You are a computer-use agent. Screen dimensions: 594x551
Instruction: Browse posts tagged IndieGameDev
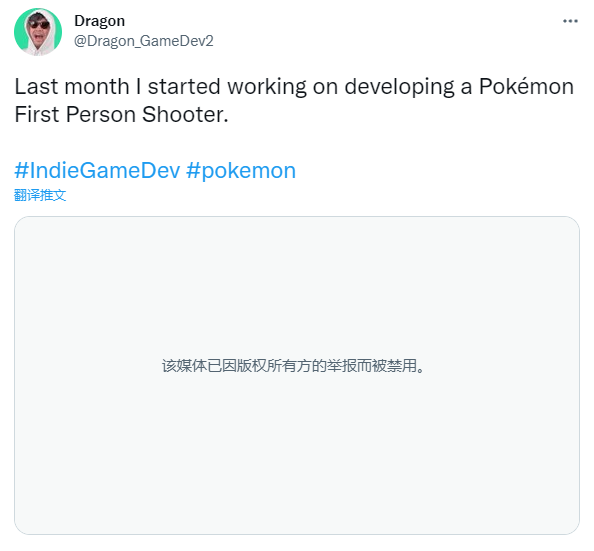point(97,170)
